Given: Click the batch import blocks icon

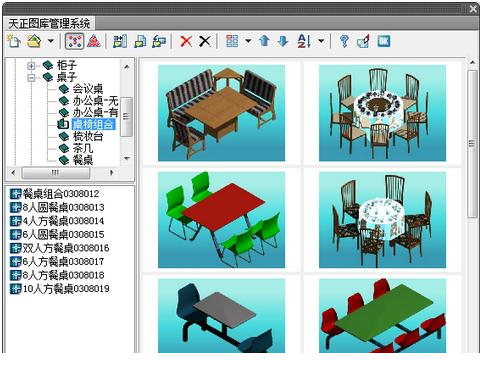Looking at the screenshot, I should (x=119, y=41).
